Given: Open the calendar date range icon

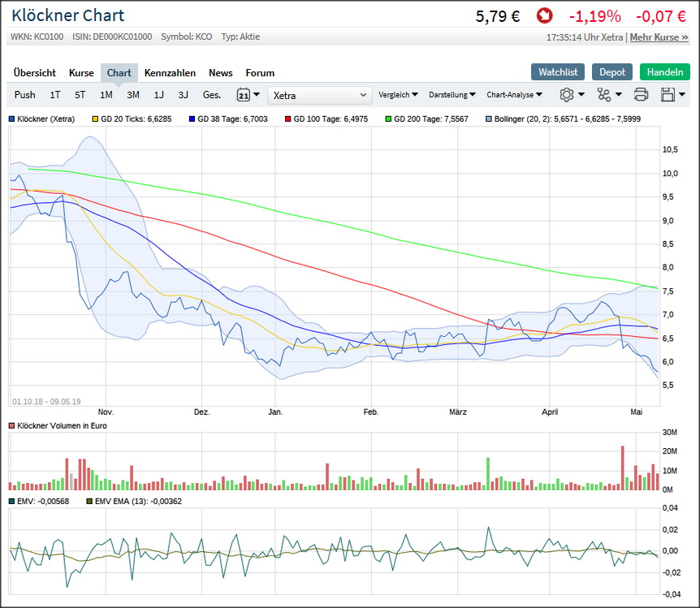Looking at the screenshot, I should click(244, 95).
